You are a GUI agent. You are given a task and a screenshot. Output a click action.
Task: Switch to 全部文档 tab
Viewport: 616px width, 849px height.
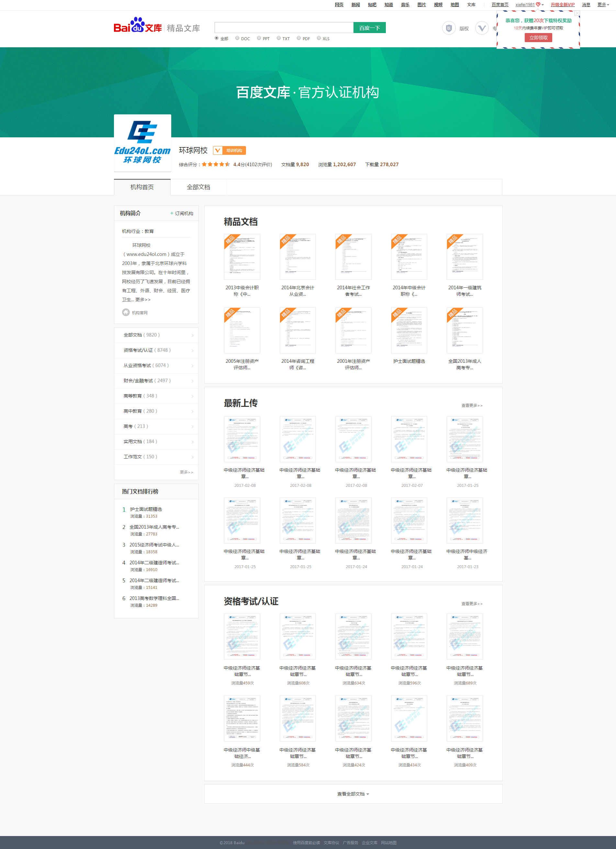(x=199, y=187)
